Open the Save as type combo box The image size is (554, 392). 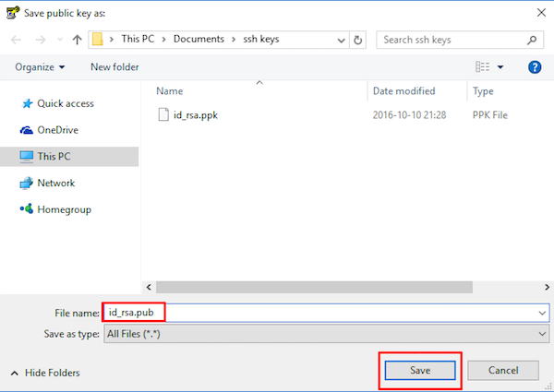pos(327,334)
